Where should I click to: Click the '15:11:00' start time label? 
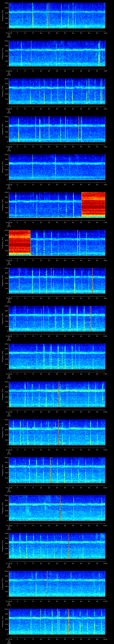(x=9, y=412)
